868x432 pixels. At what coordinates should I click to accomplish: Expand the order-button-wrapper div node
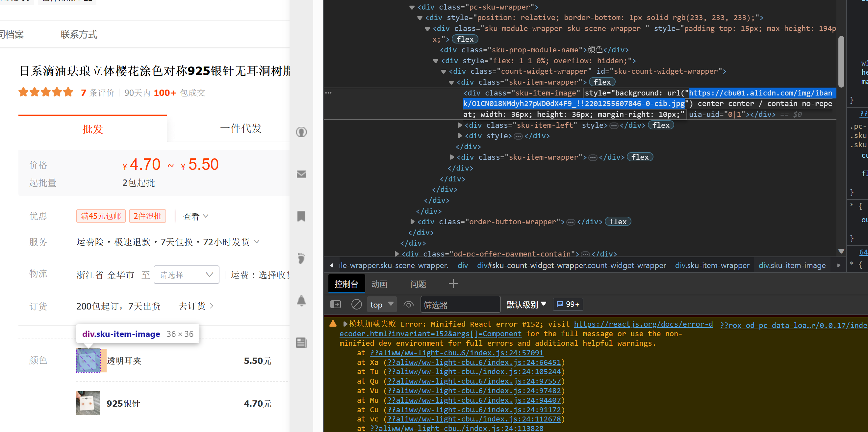pyautogui.click(x=412, y=222)
